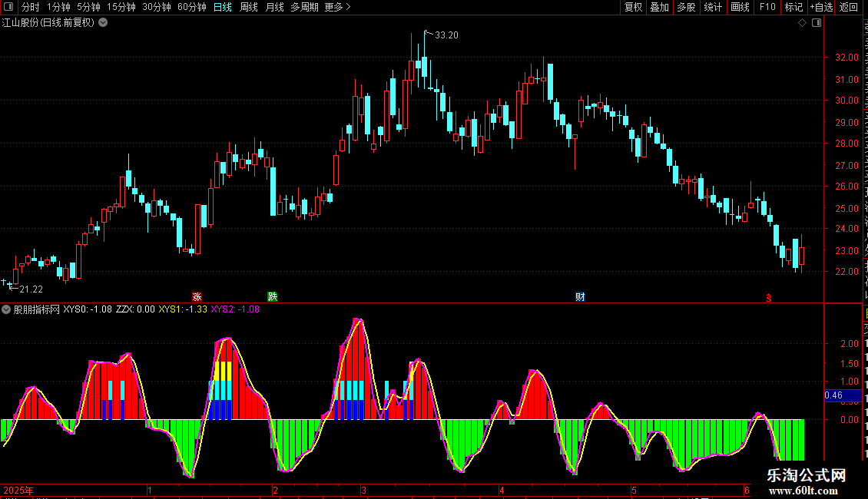Viewport: 868px width, 499px height.
Task: Open the 画线 drawing tools
Action: [x=740, y=7]
